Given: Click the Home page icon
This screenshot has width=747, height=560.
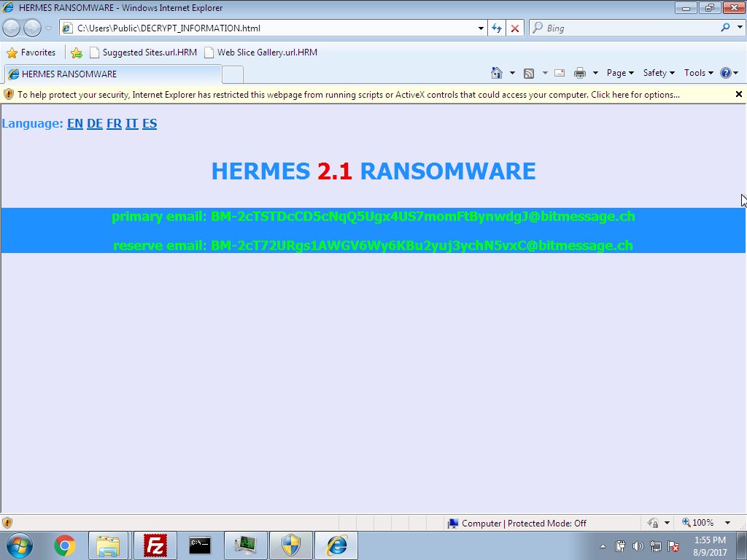Looking at the screenshot, I should tap(497, 73).
